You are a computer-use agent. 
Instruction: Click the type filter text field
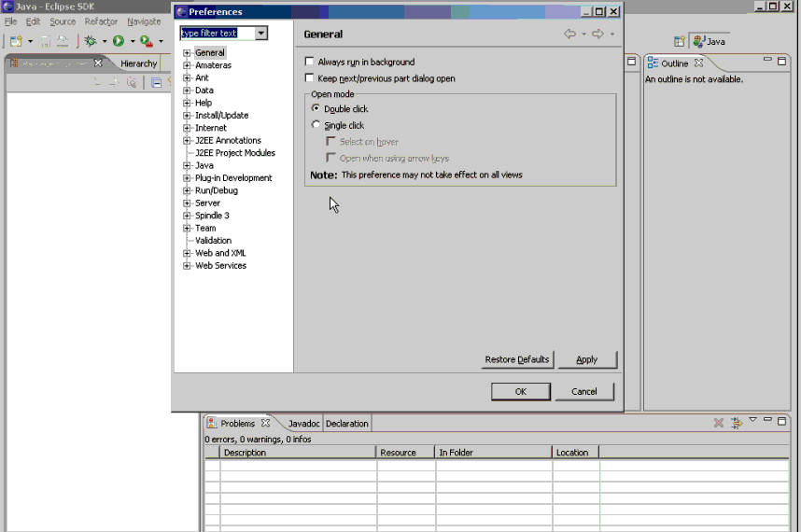click(218, 34)
